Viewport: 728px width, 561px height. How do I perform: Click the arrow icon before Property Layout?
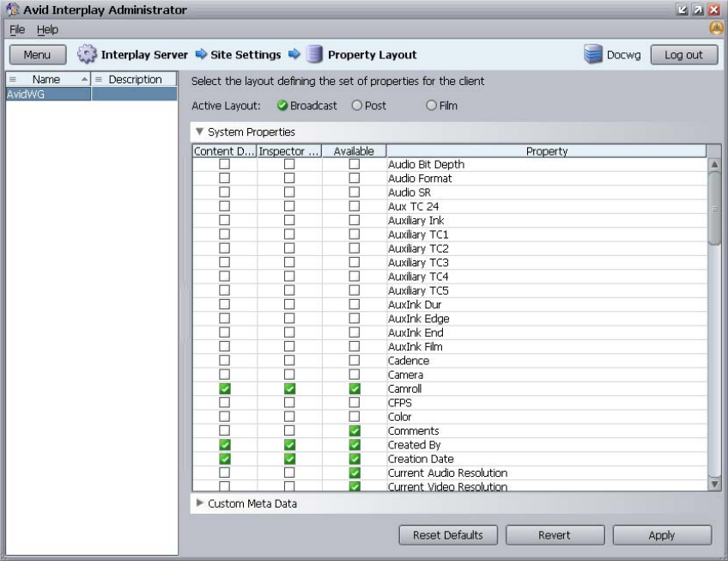(x=294, y=54)
